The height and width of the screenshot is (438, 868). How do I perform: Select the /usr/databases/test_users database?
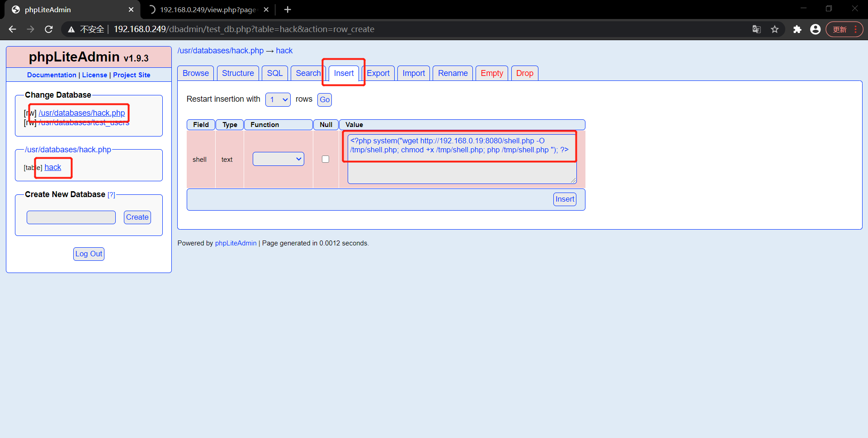coord(84,122)
